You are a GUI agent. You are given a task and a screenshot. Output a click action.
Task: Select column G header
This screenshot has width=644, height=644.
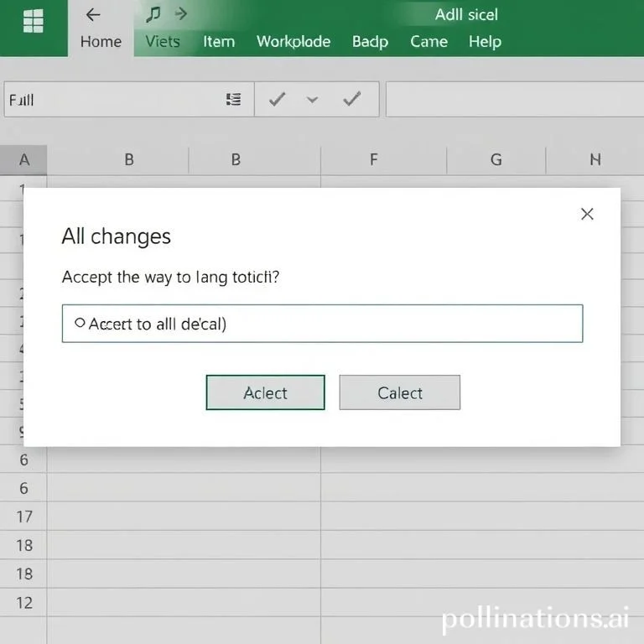(x=496, y=159)
